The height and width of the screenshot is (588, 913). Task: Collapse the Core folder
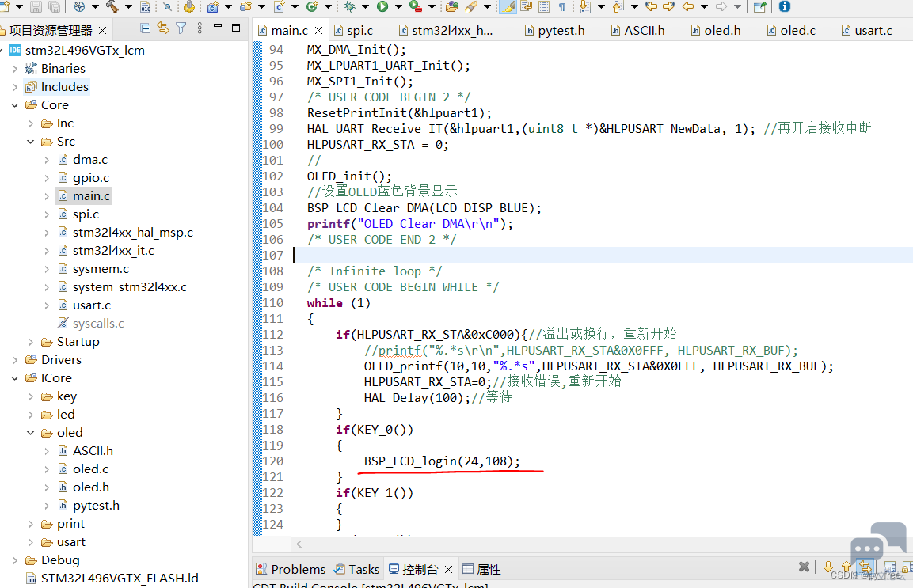(x=15, y=105)
